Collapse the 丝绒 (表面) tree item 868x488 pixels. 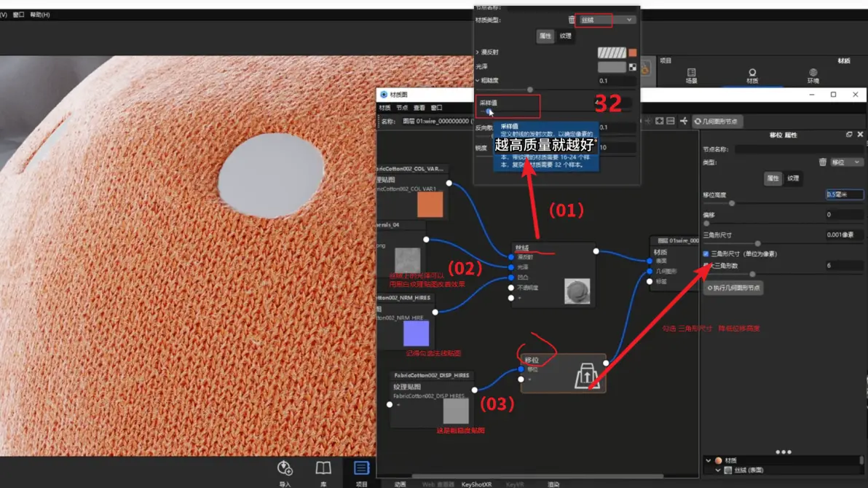click(x=718, y=471)
